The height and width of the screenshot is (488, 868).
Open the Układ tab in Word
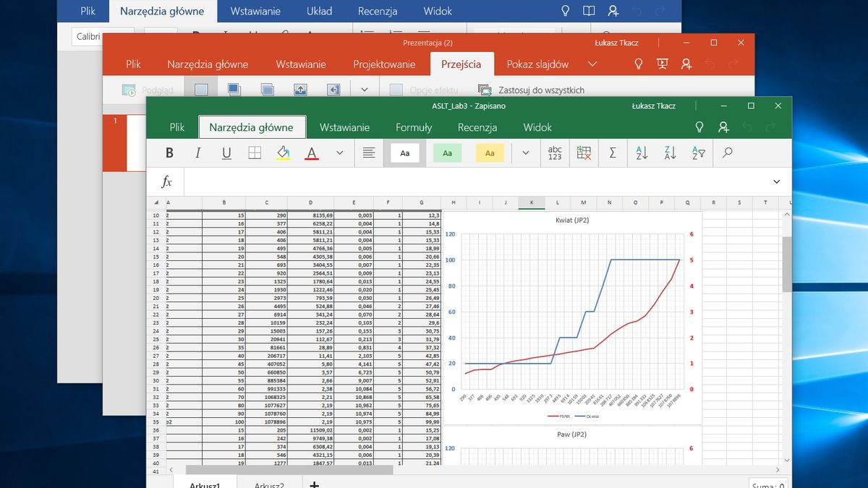(x=319, y=11)
